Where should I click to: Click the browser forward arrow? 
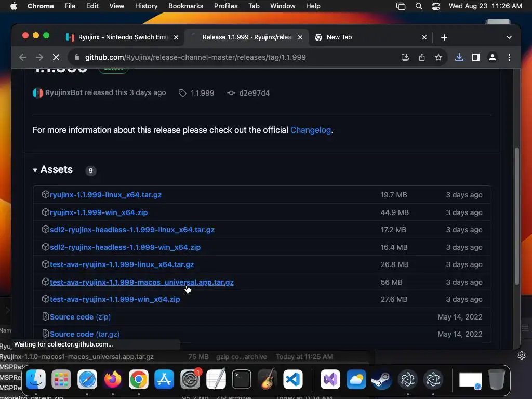pyautogui.click(x=39, y=57)
